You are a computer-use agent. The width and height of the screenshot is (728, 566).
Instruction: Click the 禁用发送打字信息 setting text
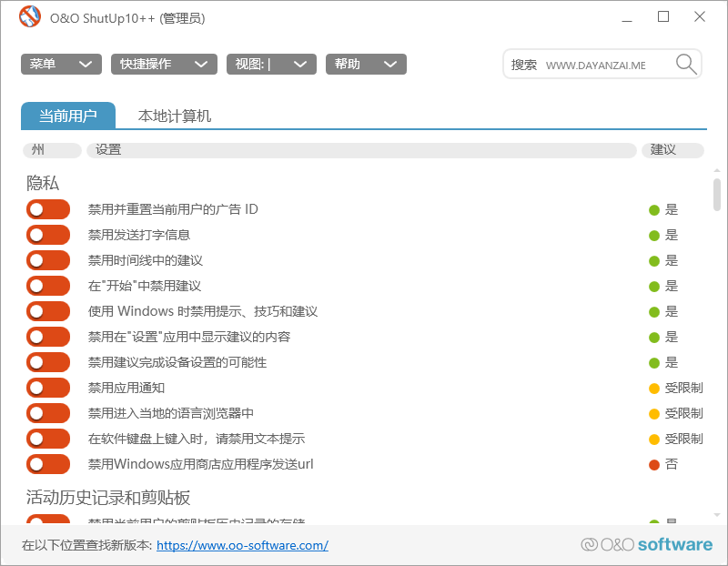click(x=139, y=235)
